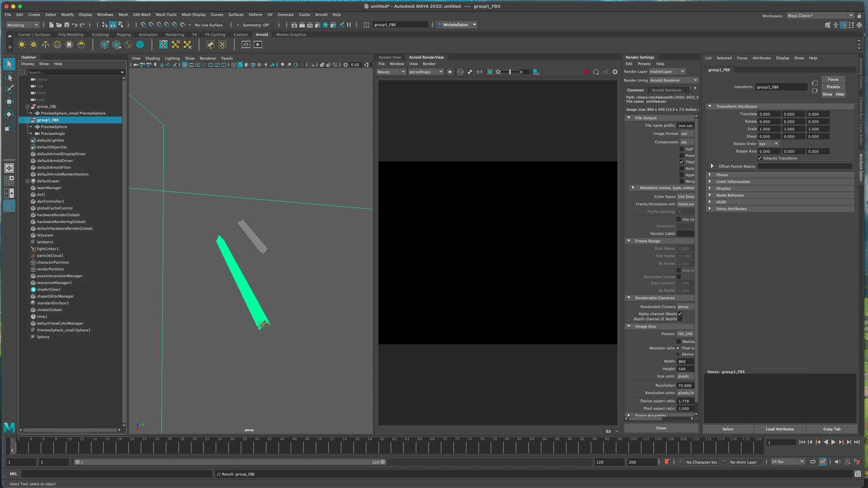The image size is (868, 488).
Task: Open the Mesh Tools menu
Action: point(166,15)
